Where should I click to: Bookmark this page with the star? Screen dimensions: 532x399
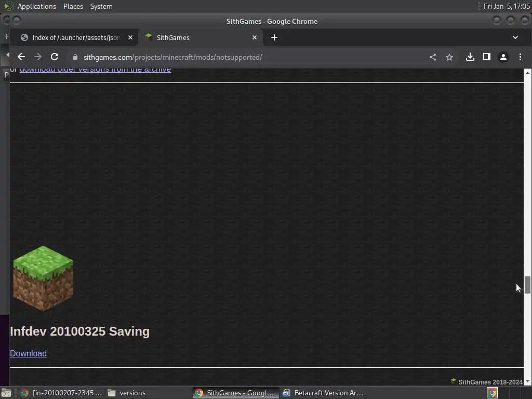449,57
